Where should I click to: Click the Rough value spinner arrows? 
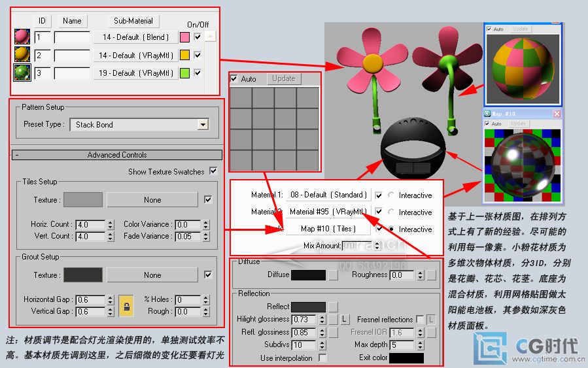(205, 311)
